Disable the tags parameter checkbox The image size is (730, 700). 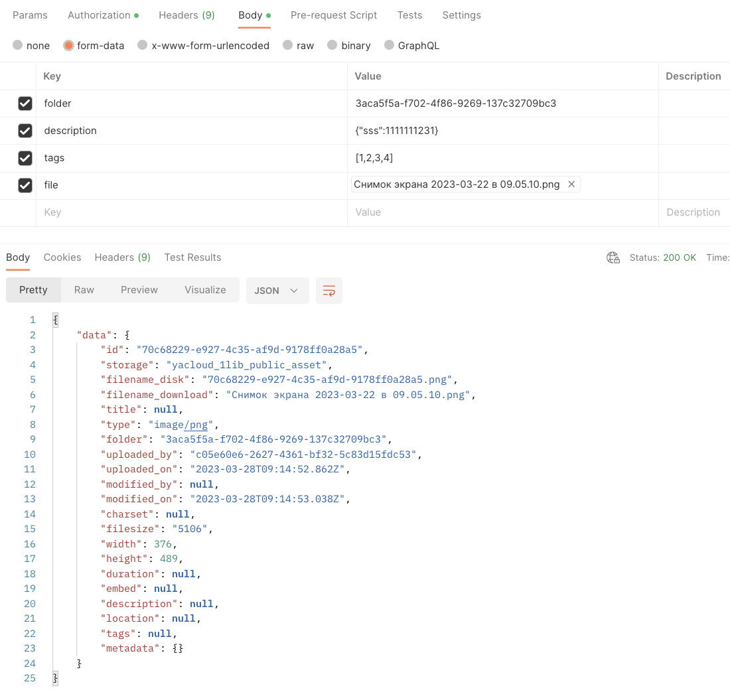click(x=25, y=158)
